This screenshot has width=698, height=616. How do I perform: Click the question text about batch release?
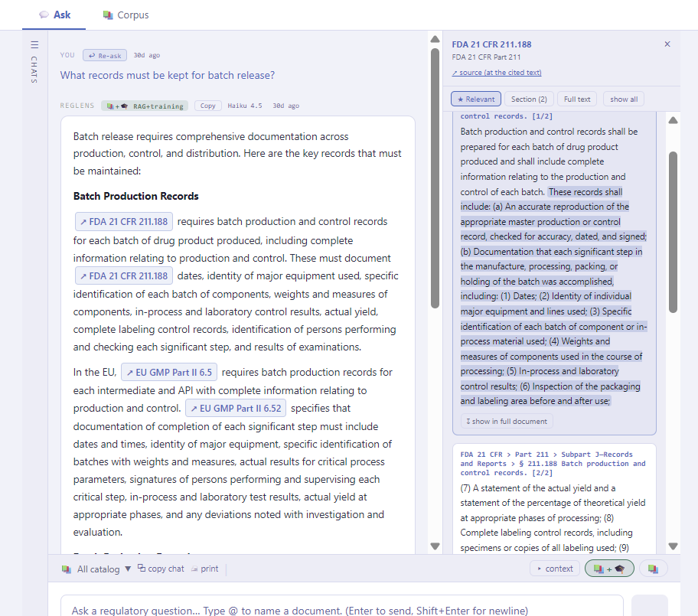168,75
